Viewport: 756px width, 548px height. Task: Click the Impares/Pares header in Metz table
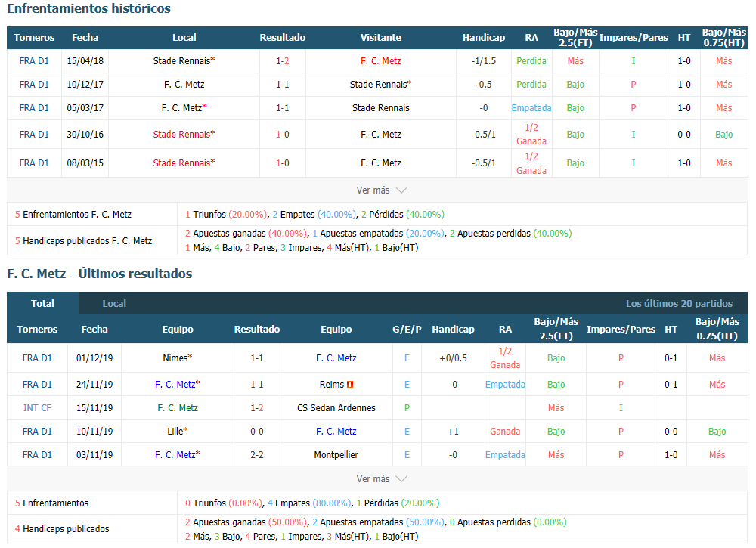pyautogui.click(x=621, y=330)
